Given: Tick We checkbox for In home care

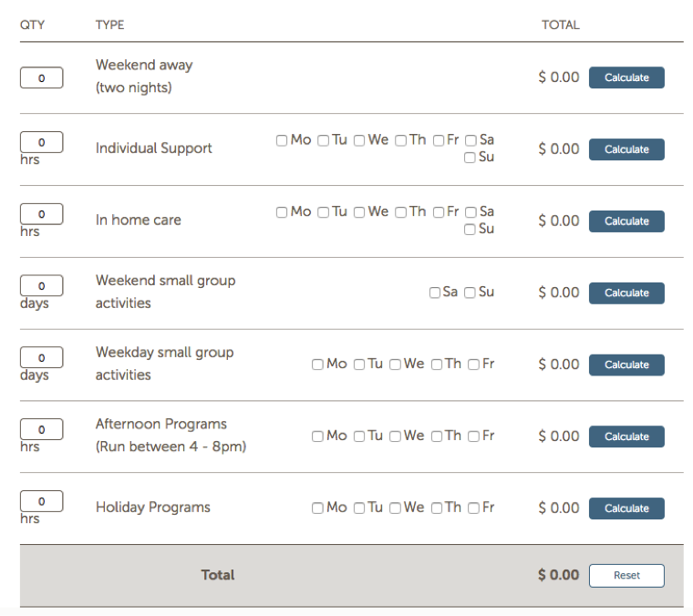Looking at the screenshot, I should [359, 212].
